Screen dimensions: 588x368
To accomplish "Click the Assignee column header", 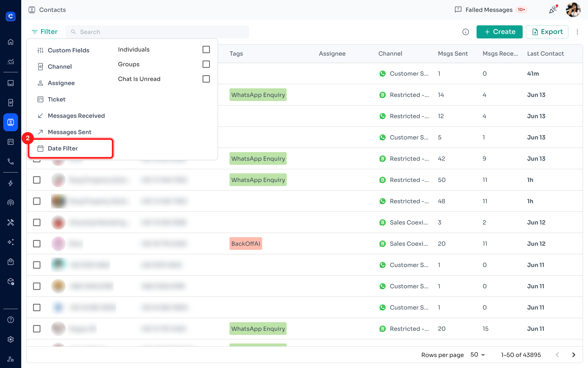I will point(332,54).
